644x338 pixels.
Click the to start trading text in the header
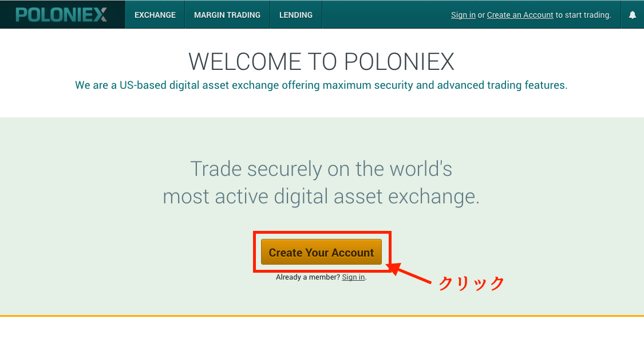pos(583,15)
